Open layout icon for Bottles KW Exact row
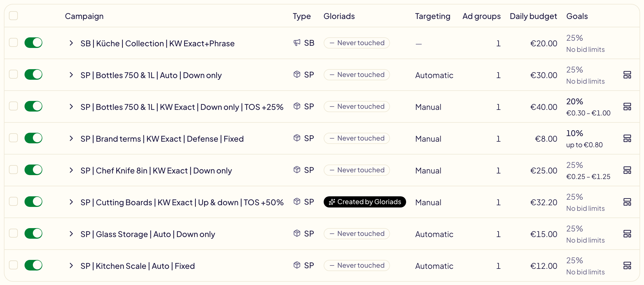 pyautogui.click(x=627, y=107)
